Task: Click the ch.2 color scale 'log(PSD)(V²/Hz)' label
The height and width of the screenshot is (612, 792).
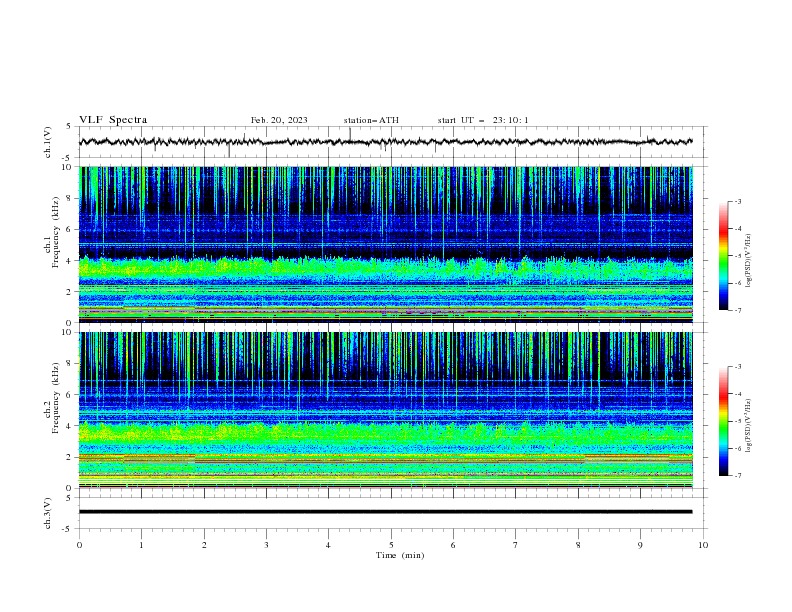Action: [749, 426]
